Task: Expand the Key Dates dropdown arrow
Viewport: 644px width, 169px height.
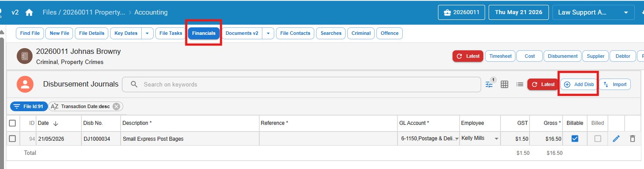Action: click(x=147, y=33)
